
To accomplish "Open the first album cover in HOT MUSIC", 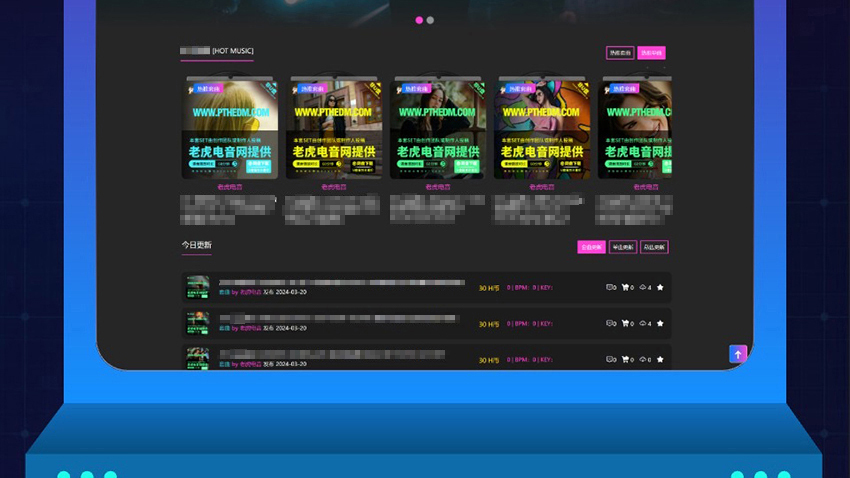I will coord(229,129).
